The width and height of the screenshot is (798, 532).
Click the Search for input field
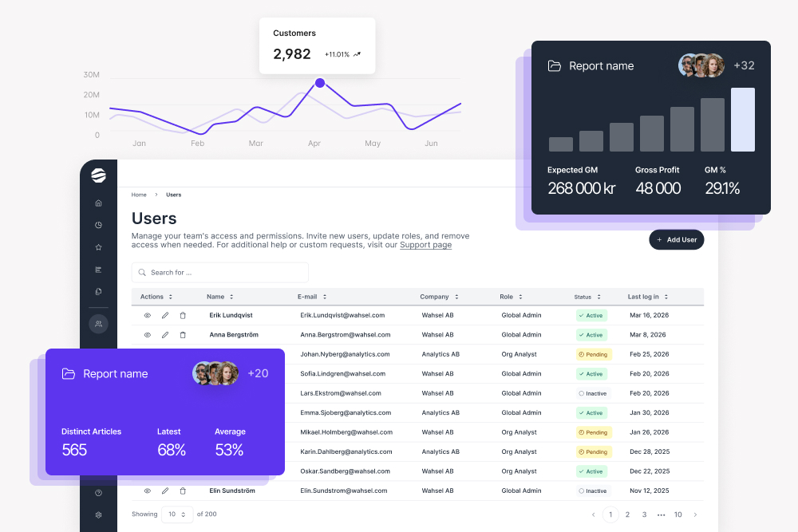tap(219, 273)
